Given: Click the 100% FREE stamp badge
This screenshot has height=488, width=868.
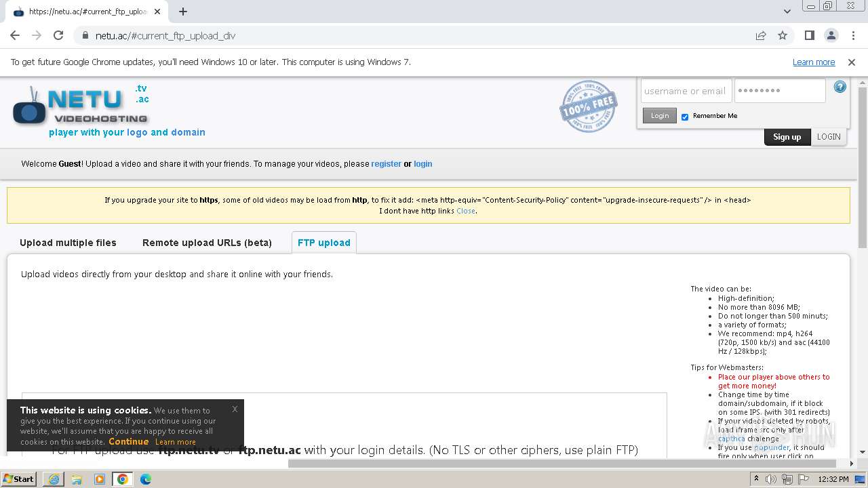Looking at the screenshot, I should [x=588, y=106].
